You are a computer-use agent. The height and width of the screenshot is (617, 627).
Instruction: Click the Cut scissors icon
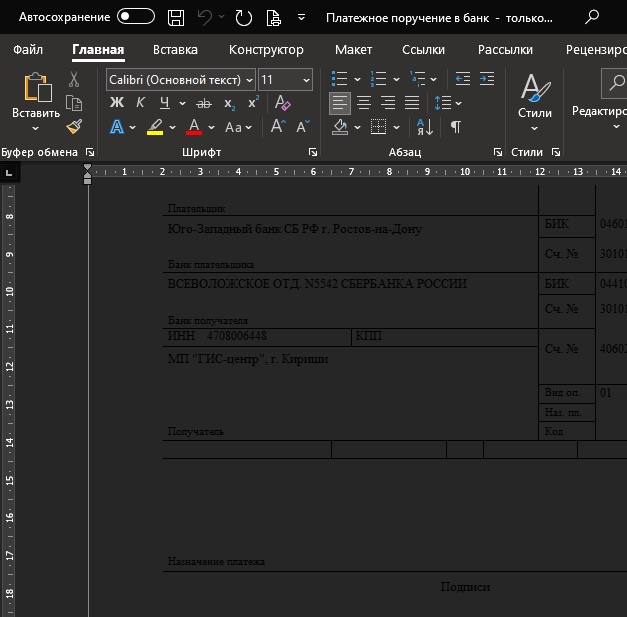[74, 79]
